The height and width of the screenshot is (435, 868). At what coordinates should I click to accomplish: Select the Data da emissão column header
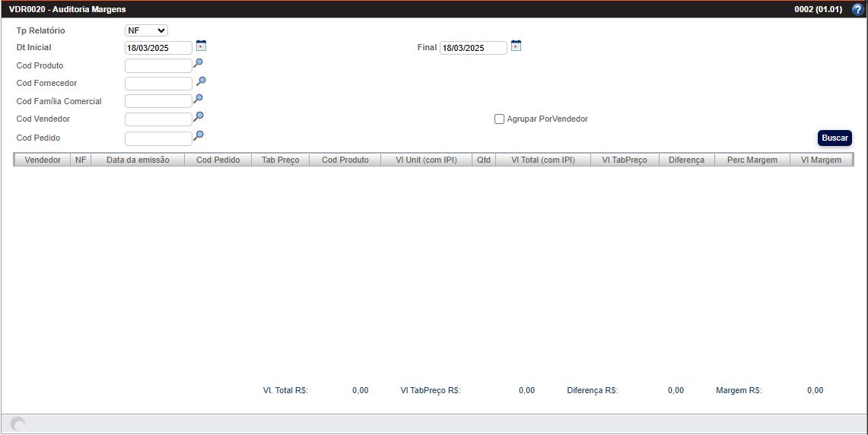137,160
